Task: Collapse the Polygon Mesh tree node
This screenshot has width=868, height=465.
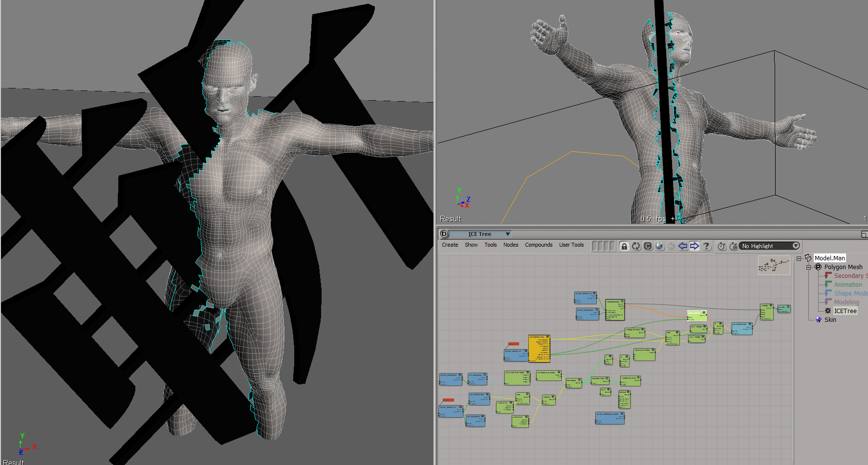Action: pos(809,267)
